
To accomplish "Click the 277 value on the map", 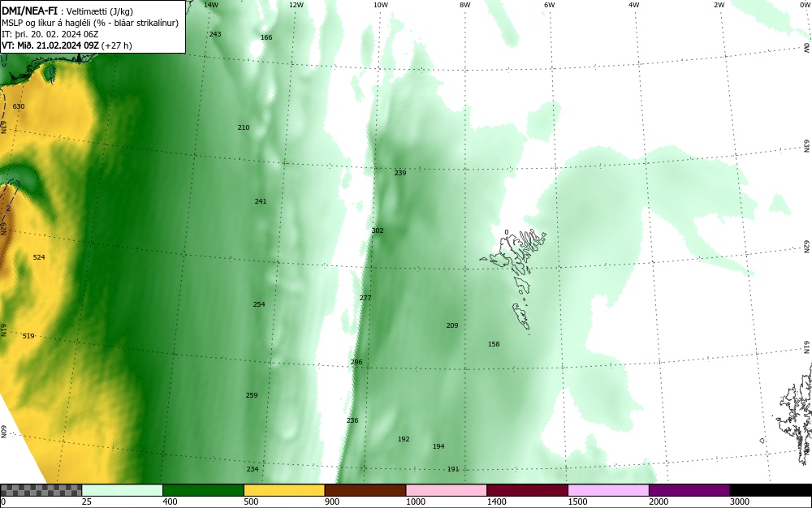I will click(x=365, y=298).
